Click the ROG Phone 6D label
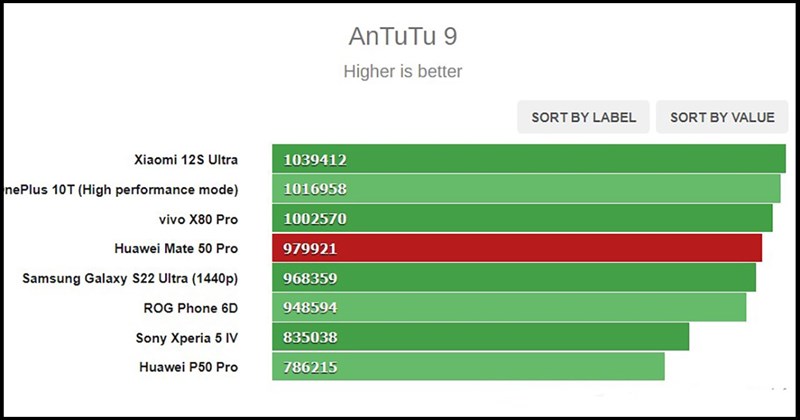Viewport: 800px width, 420px height. pyautogui.click(x=192, y=307)
